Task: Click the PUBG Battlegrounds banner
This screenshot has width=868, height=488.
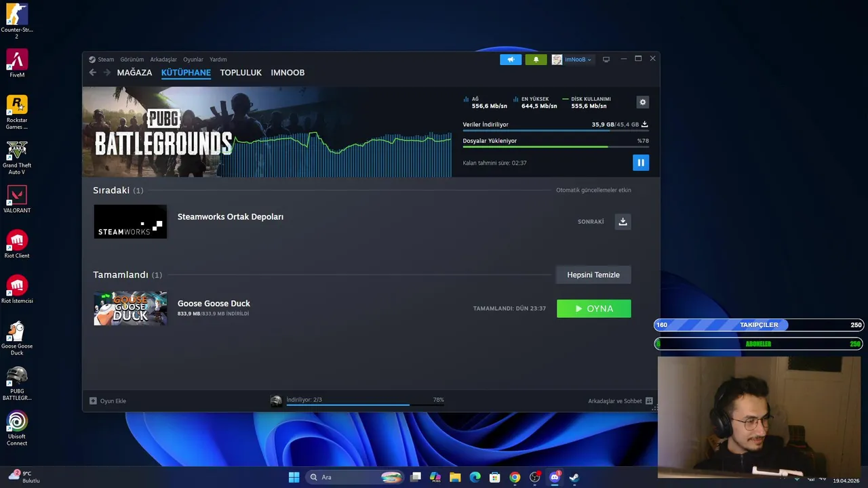Action: coord(267,132)
